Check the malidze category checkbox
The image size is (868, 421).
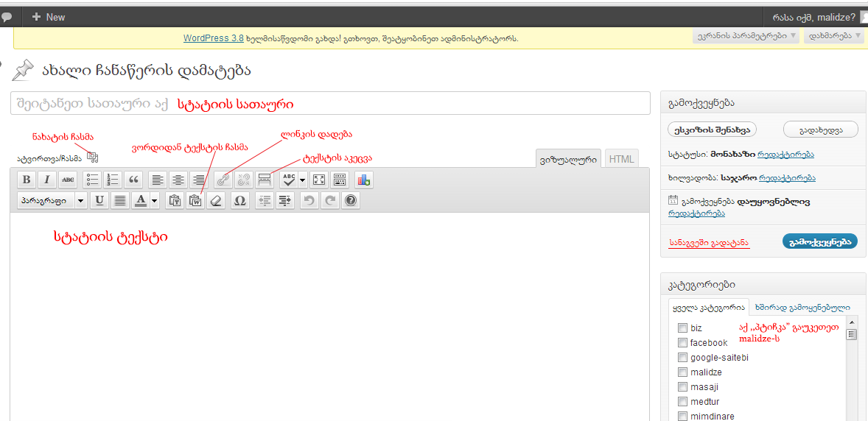pos(682,372)
